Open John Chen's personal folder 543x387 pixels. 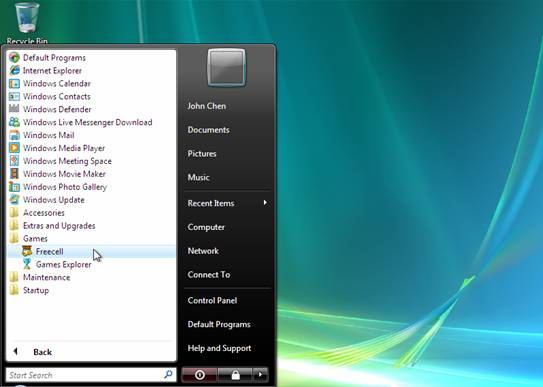click(207, 106)
